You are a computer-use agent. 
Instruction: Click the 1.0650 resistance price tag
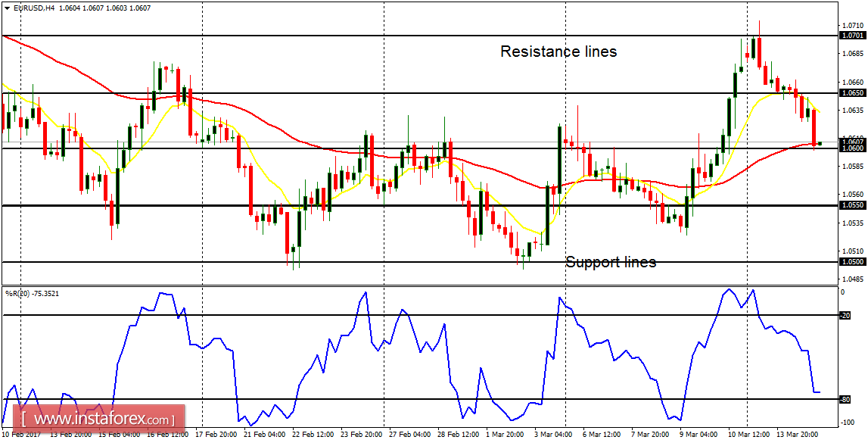tap(851, 92)
